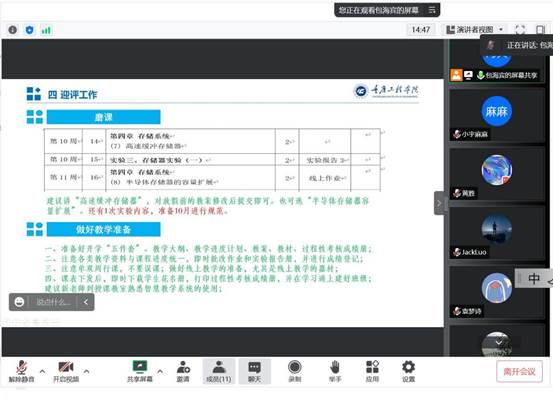Unmute the microphone (解除静音)
The height and width of the screenshot is (401, 553).
(21, 371)
